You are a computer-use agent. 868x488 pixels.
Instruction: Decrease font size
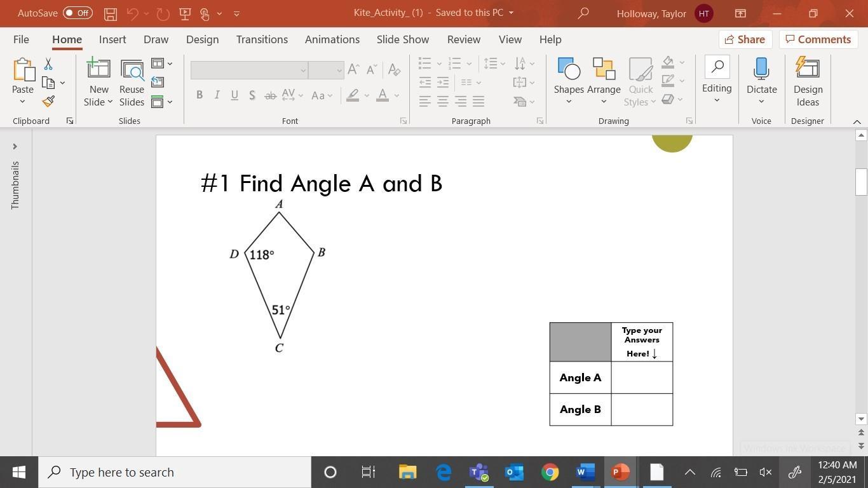pyautogui.click(x=372, y=69)
